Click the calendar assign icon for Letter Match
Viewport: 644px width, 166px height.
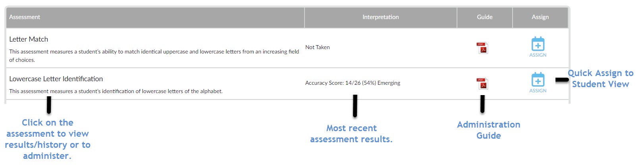(538, 44)
